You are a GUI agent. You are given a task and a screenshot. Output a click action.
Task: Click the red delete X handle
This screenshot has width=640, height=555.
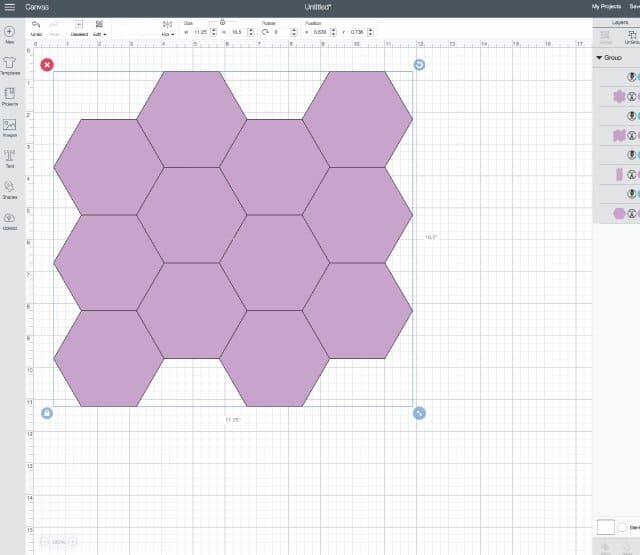(x=47, y=64)
